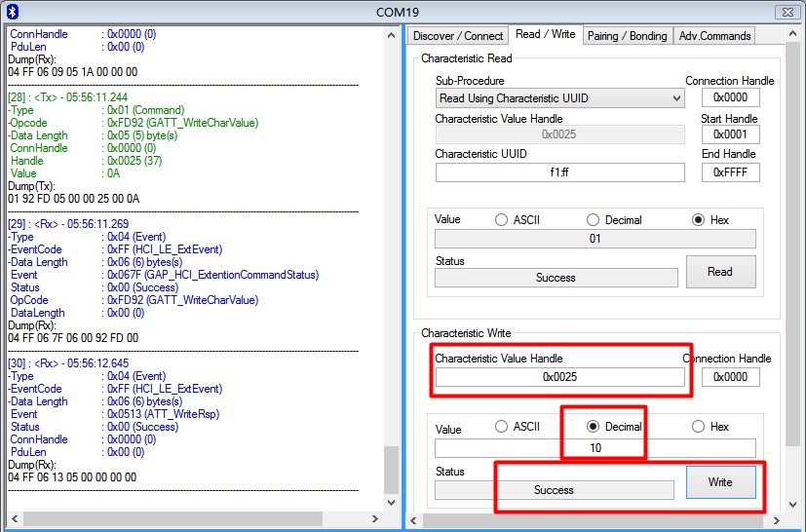Click Read section Characteristic Value Handle field

tap(559, 134)
